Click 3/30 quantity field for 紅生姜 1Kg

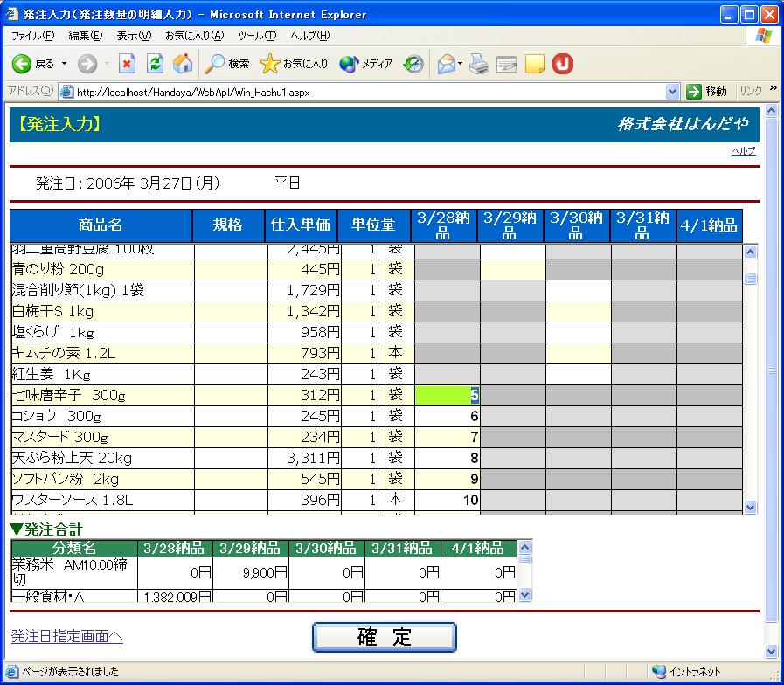click(x=578, y=374)
